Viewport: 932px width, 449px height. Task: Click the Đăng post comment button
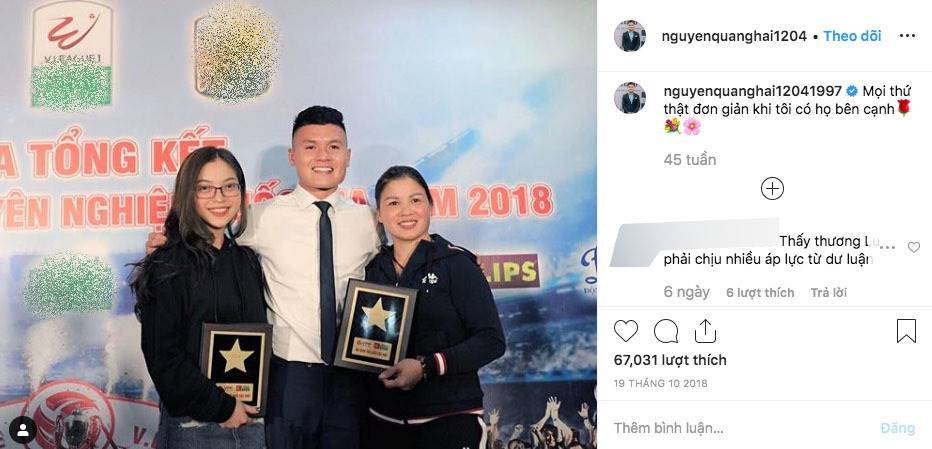pos(897,428)
